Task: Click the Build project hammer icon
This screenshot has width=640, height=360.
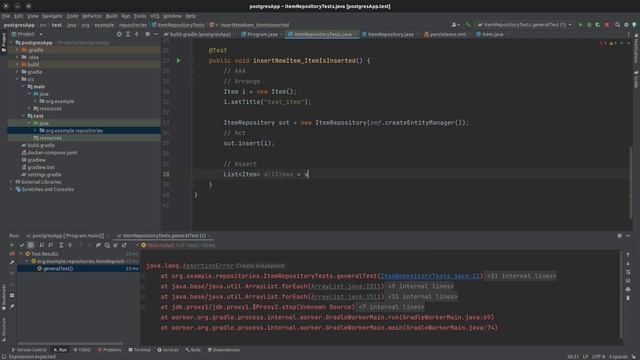Action: point(468,25)
